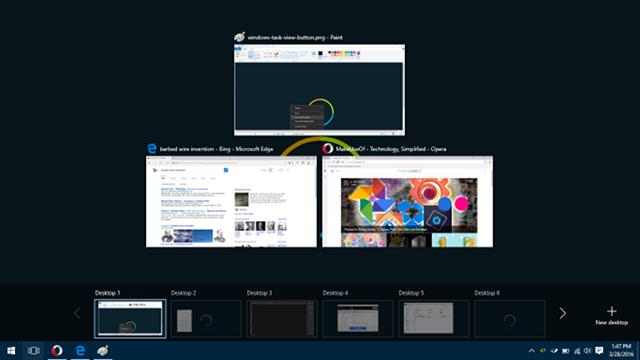Select the Desktop 1 thumbnail
The width and height of the screenshot is (640, 360).
[130, 319]
